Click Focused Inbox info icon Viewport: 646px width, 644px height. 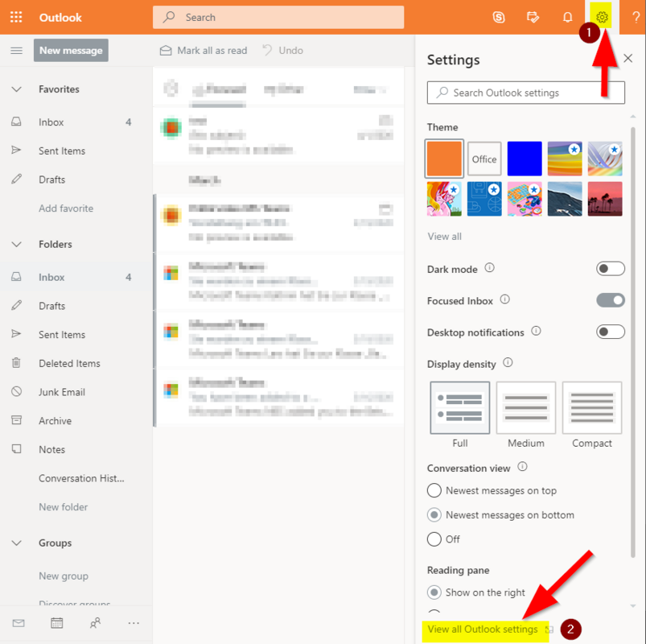tap(504, 299)
